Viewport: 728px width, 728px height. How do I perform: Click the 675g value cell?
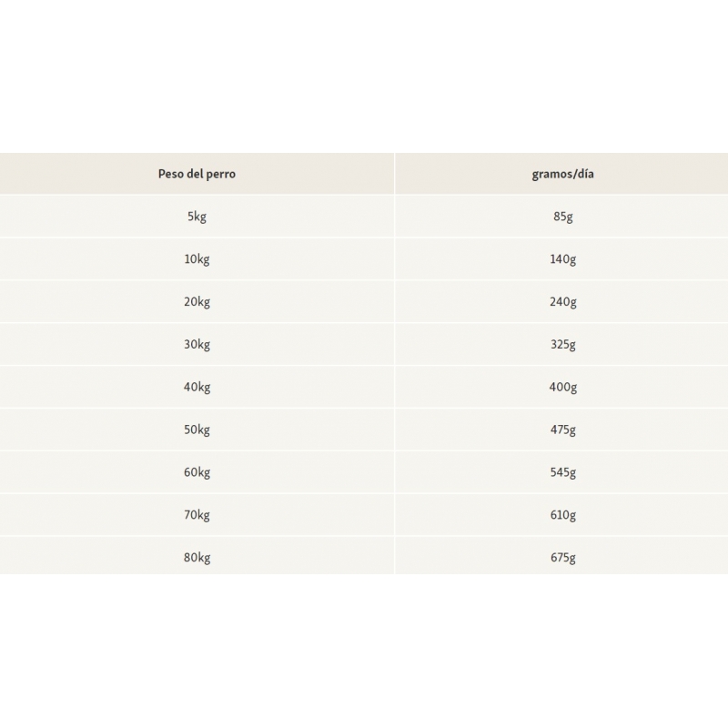[563, 558]
